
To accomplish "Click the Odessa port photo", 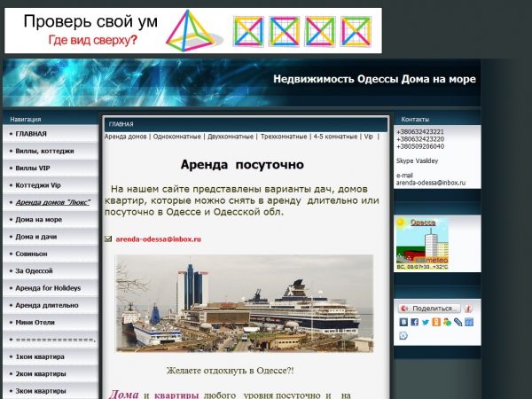I will 245,303.
